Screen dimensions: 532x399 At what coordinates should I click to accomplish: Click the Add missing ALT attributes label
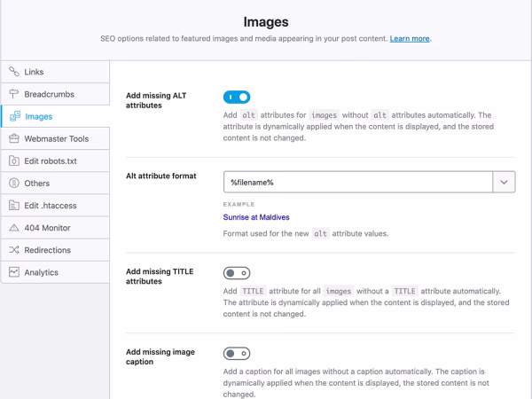tap(156, 100)
